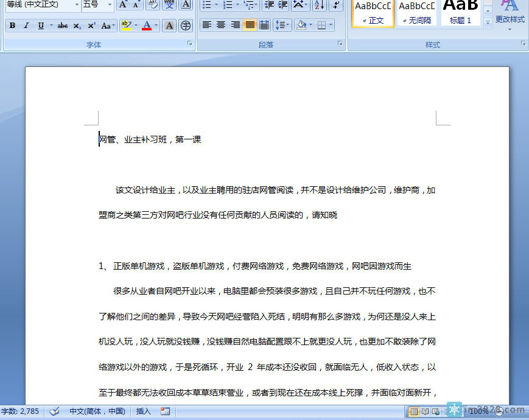Click the Superscript icon
The width and height of the screenshot is (529, 420).
click(x=91, y=25)
